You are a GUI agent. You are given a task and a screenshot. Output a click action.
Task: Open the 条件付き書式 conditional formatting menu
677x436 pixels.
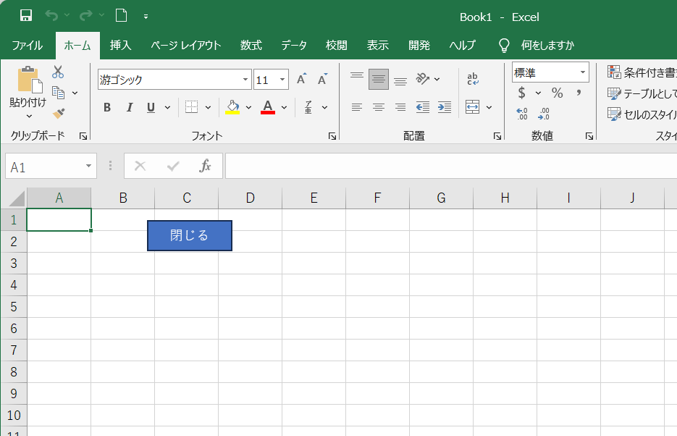click(642, 73)
